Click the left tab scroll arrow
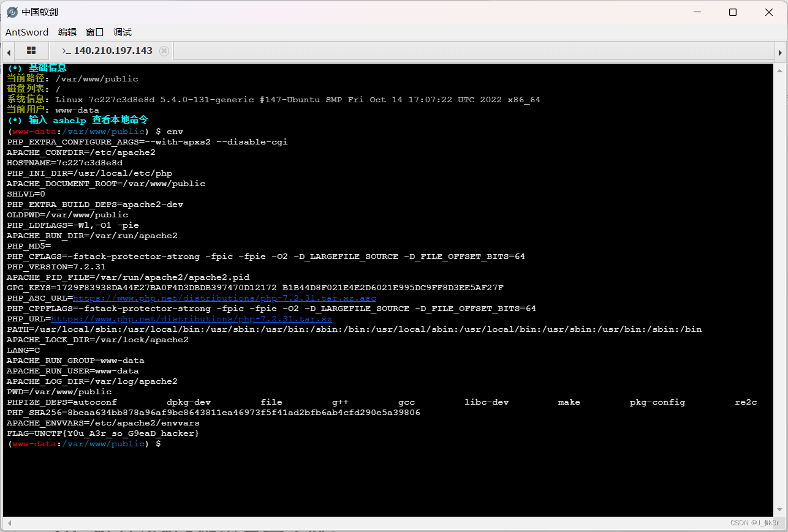Viewport: 788px width, 532px height. tap(9, 51)
